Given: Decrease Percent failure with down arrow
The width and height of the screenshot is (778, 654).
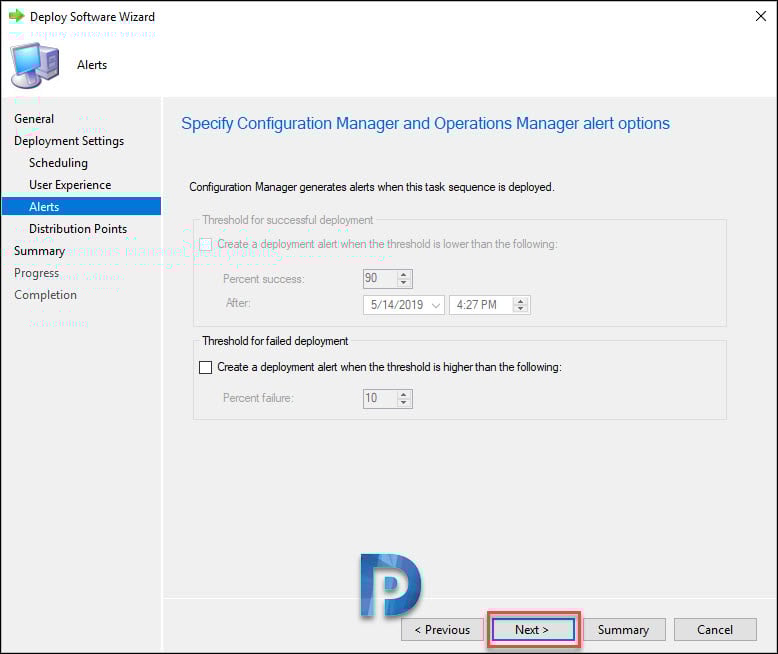Looking at the screenshot, I should [x=404, y=402].
